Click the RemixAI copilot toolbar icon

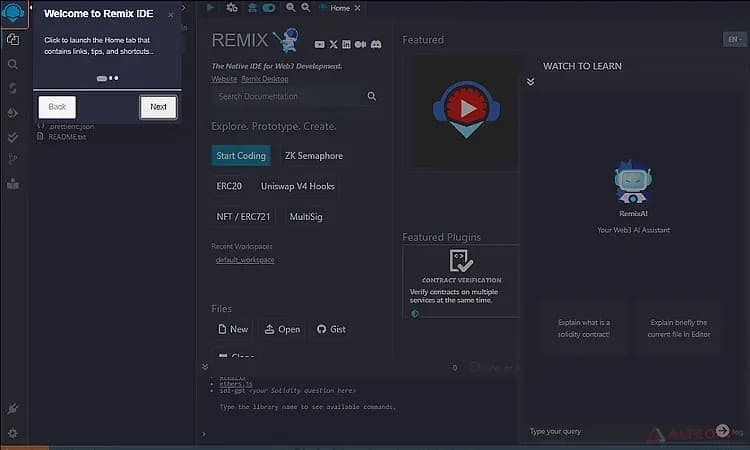coord(252,8)
